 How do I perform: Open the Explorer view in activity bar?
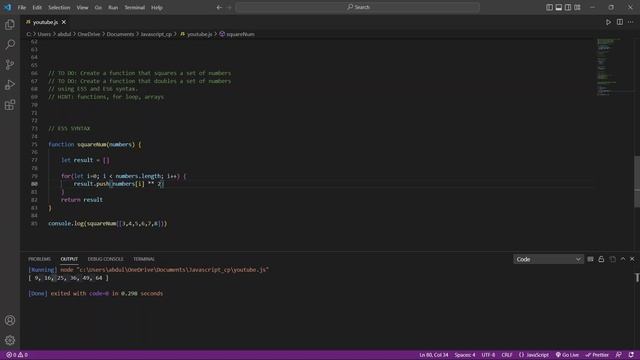[x=10, y=24]
